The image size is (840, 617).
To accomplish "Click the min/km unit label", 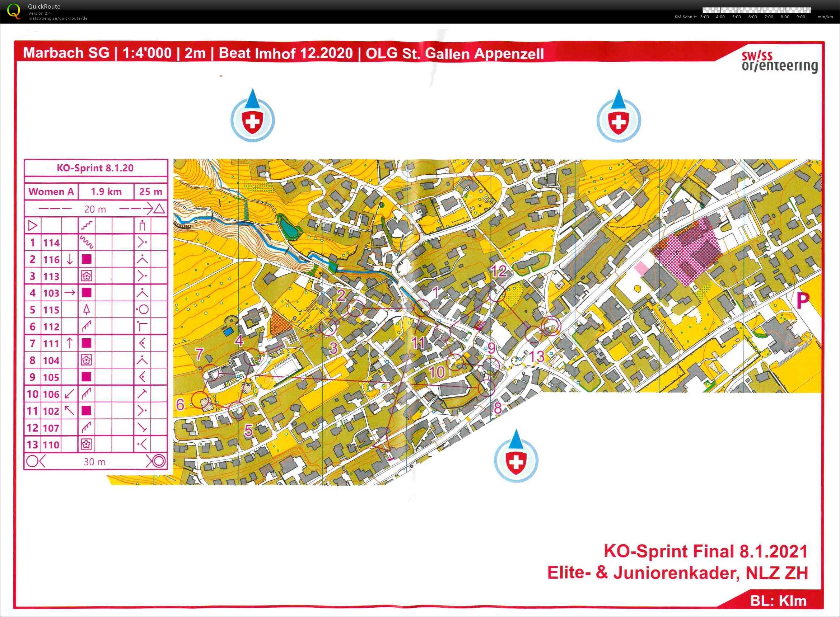I will click(x=825, y=17).
